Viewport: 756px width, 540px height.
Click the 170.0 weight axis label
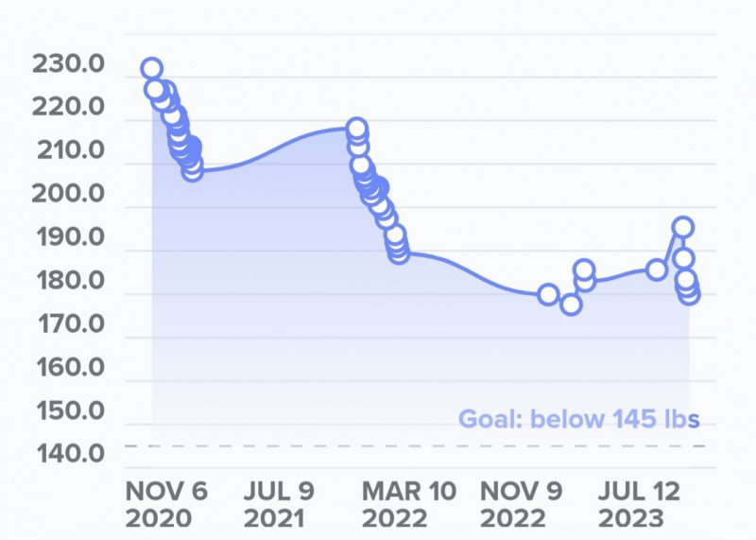(68, 324)
